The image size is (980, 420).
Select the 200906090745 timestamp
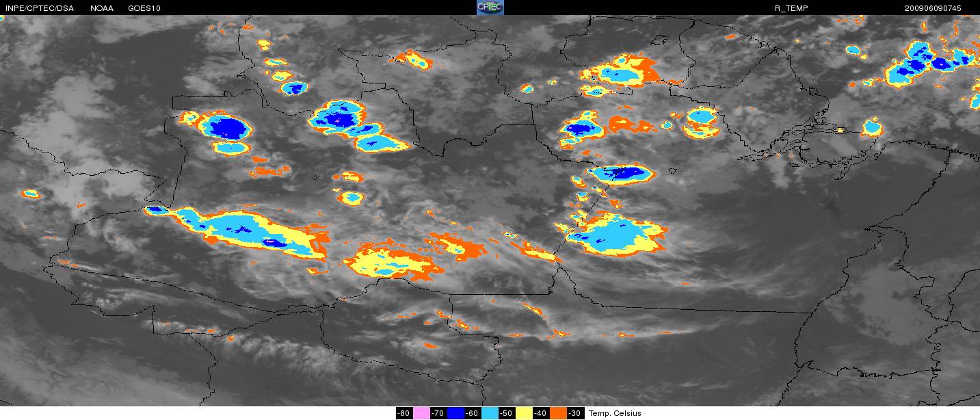pos(931,8)
